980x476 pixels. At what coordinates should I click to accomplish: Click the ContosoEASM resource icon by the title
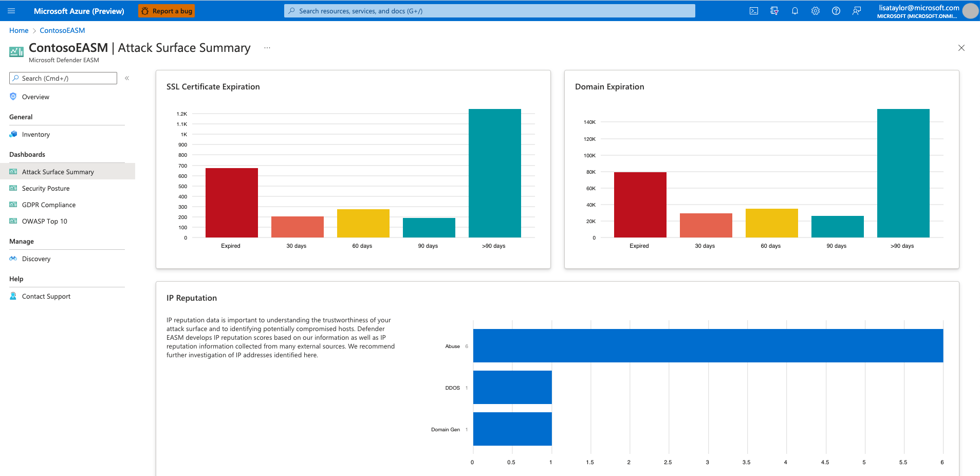click(x=16, y=51)
